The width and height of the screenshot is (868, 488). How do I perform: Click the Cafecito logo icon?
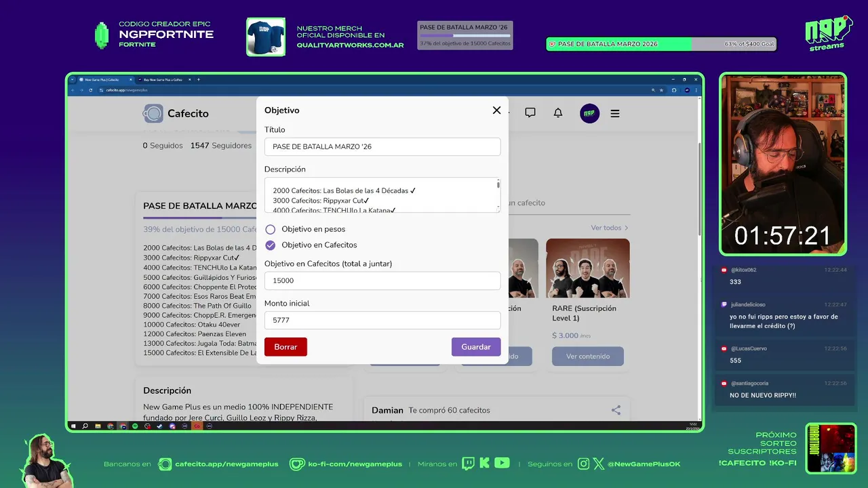coord(153,113)
